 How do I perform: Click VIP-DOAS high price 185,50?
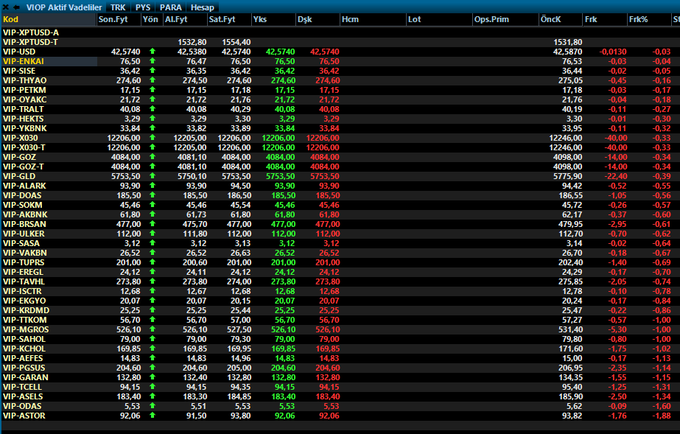pyautogui.click(x=283, y=196)
